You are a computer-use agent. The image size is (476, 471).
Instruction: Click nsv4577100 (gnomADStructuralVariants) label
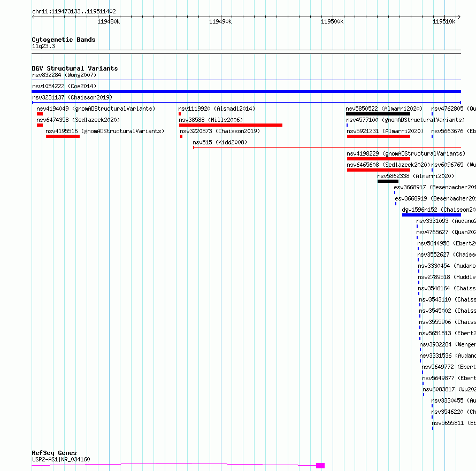405,120
